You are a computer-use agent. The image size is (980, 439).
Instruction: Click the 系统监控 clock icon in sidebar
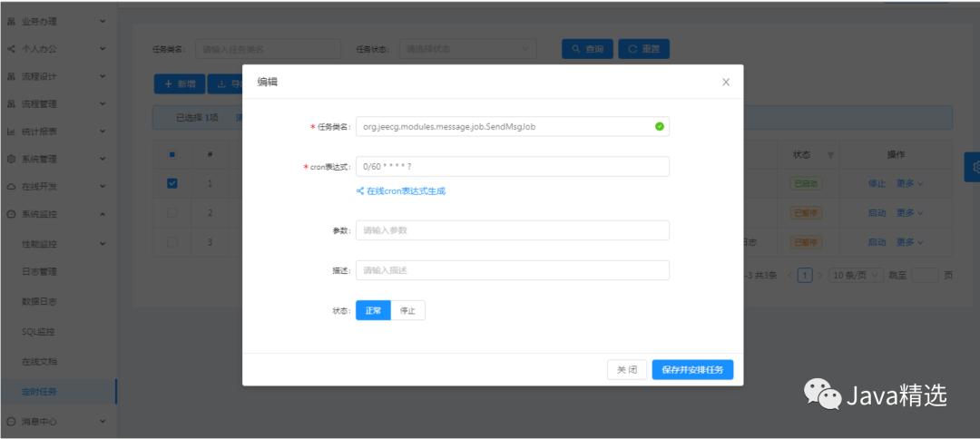pos(11,213)
